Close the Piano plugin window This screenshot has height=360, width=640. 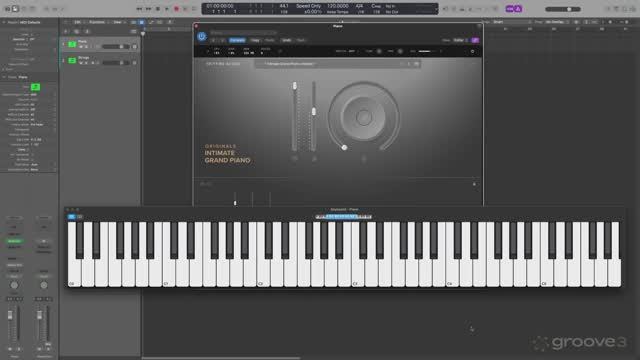point(196,26)
